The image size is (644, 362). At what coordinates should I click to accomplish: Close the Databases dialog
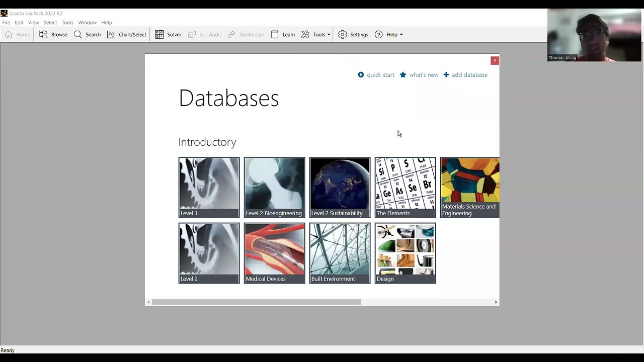point(495,60)
